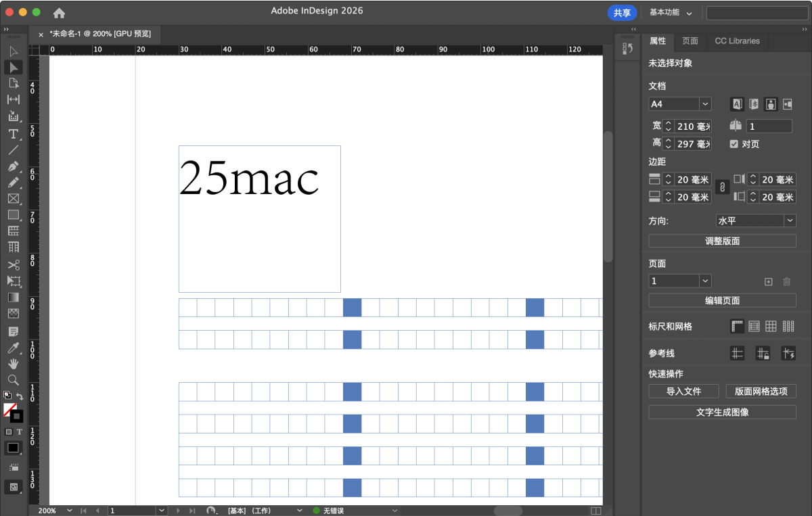
Task: Select the Zoom magnifier tool
Action: 13,380
